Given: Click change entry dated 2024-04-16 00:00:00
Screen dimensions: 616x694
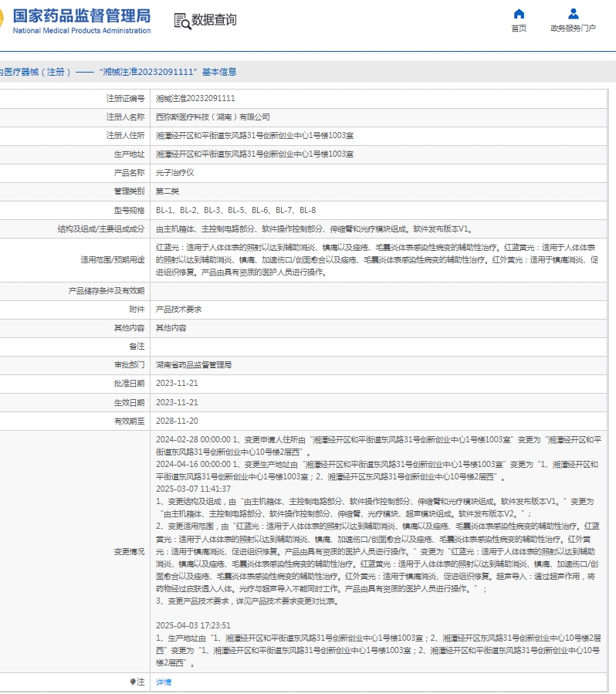Looking at the screenshot, I should pos(377,470).
